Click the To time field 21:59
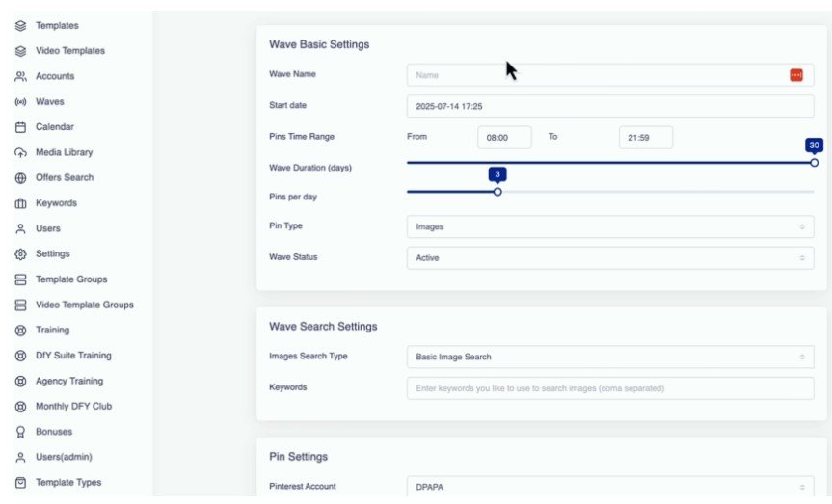The width and height of the screenshot is (832, 504). pyautogui.click(x=646, y=138)
